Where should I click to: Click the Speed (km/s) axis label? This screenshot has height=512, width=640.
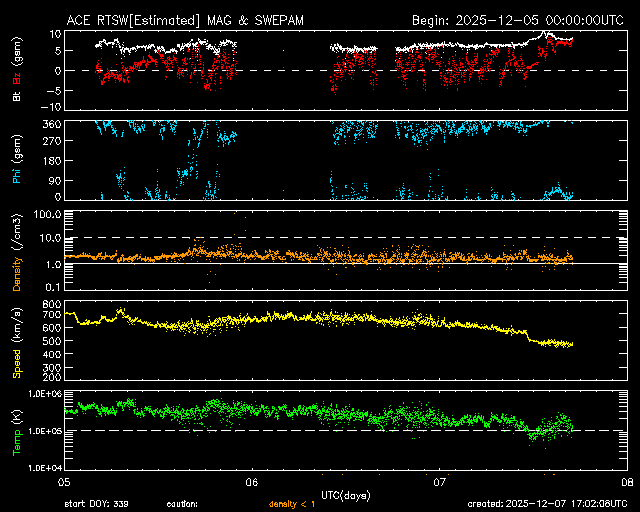pyautogui.click(x=17, y=341)
